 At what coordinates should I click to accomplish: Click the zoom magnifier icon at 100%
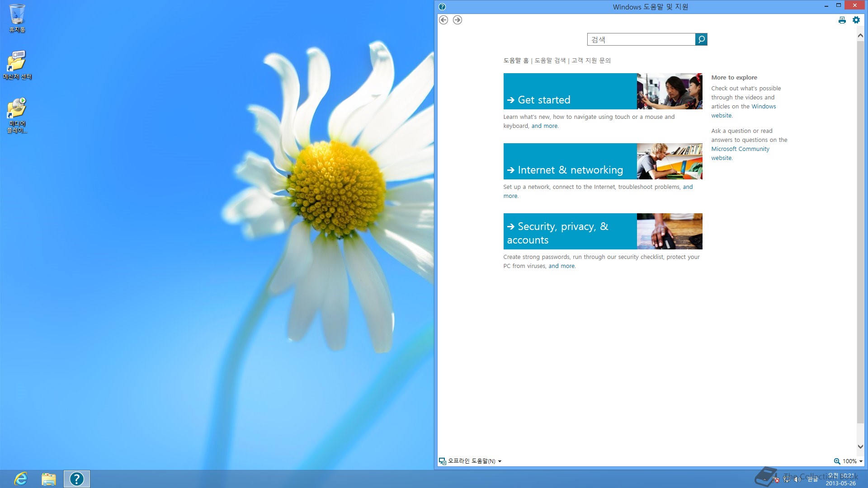837,461
